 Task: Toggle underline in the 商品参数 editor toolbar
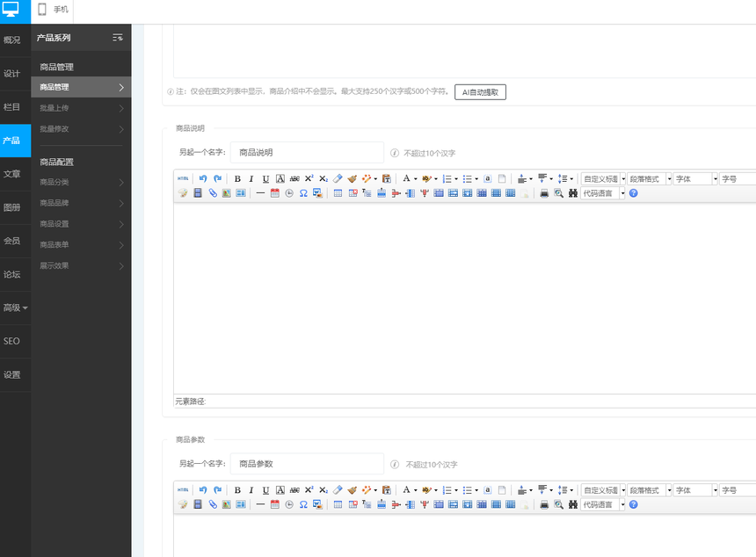coord(265,490)
